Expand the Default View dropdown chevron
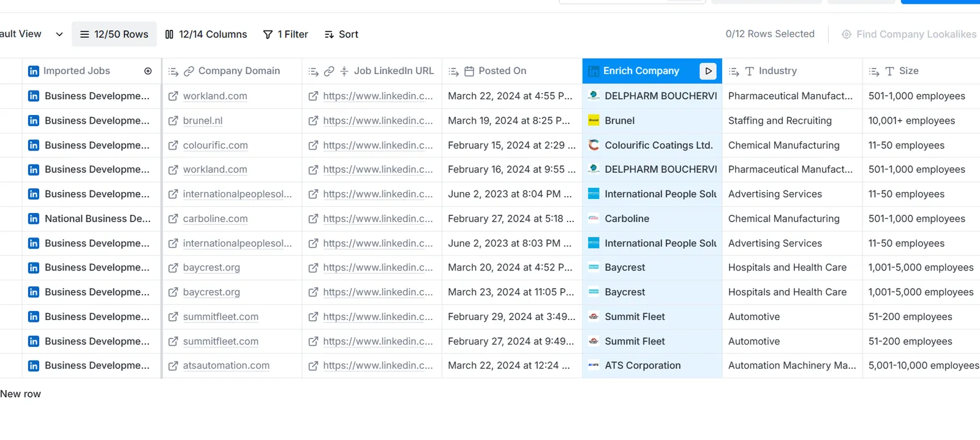 pos(59,34)
